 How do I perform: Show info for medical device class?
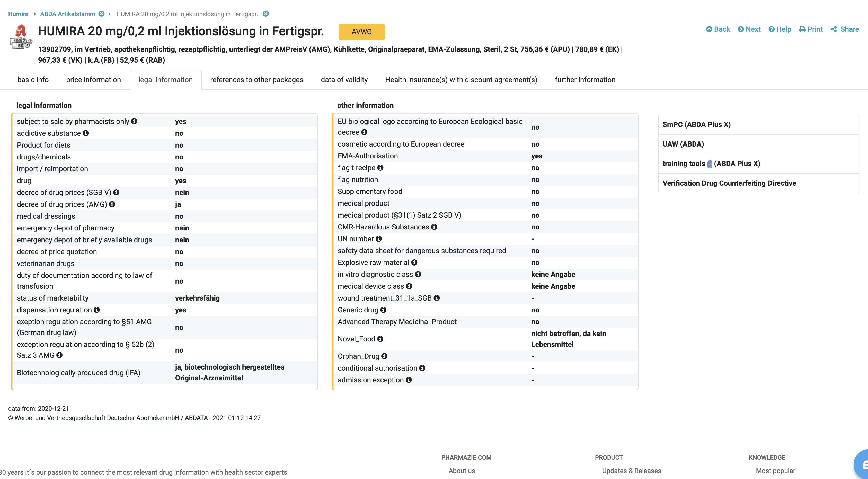tap(409, 286)
